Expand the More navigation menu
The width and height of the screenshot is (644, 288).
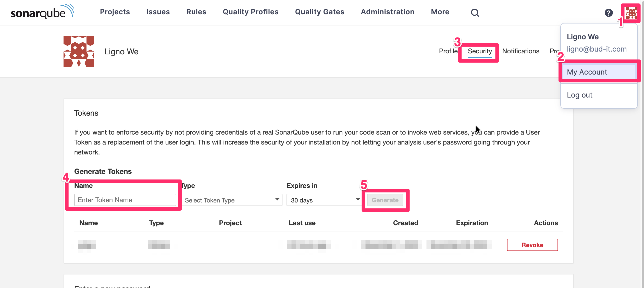(x=440, y=12)
